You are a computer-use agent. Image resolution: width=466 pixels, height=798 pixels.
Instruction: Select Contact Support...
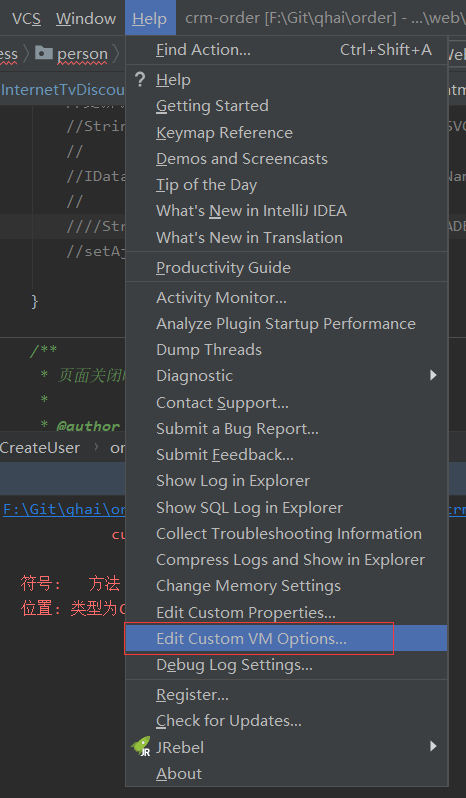(286, 403)
